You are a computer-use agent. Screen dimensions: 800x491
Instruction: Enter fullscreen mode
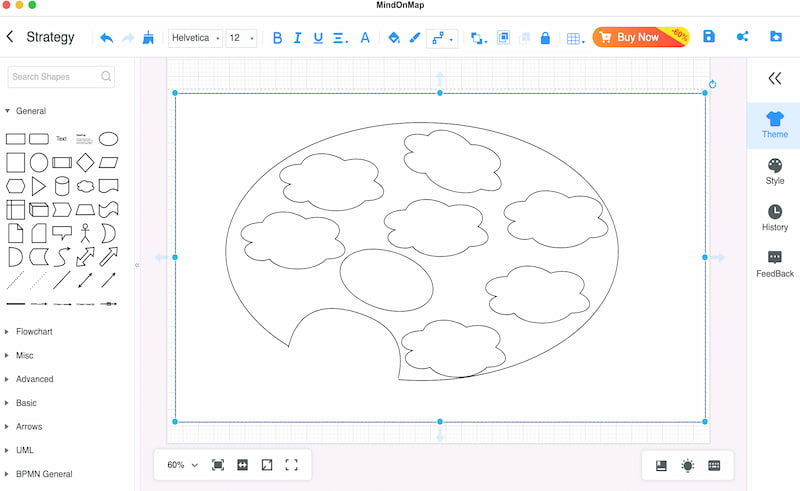click(291, 465)
